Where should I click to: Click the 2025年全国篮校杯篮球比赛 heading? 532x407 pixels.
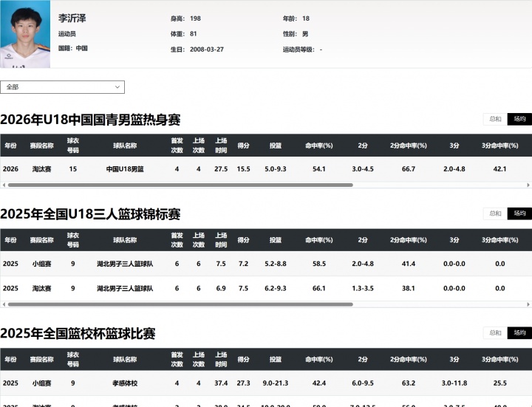click(78, 334)
